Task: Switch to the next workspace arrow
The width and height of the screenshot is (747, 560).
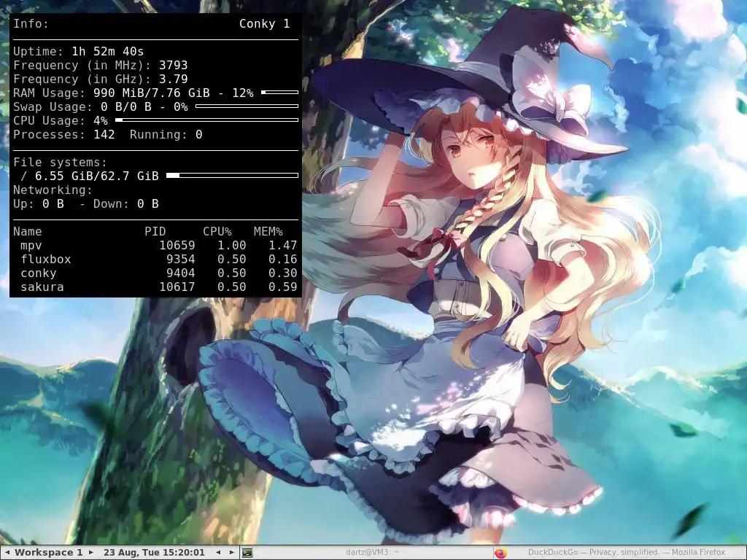Action: tap(91, 553)
